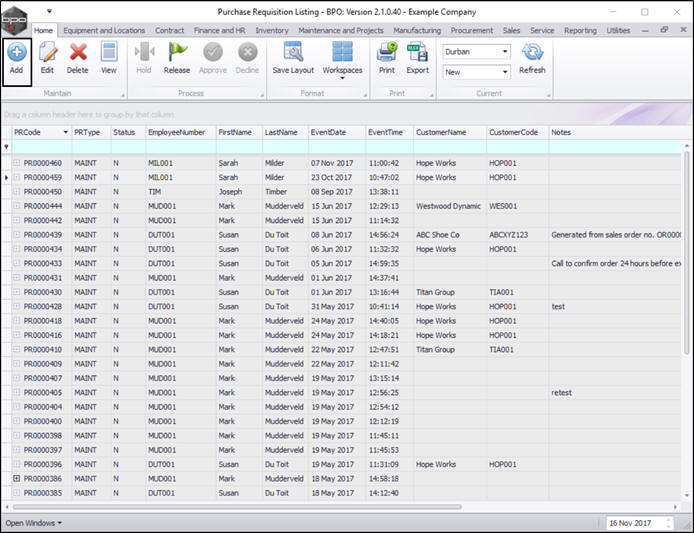Expand row PR0000460
The width and height of the screenshot is (694, 533).
(x=16, y=163)
